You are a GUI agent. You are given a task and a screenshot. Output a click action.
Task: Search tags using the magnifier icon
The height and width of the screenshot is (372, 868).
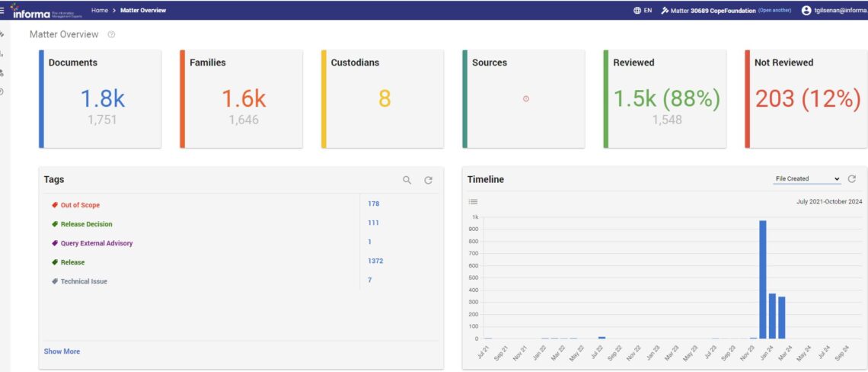point(407,180)
